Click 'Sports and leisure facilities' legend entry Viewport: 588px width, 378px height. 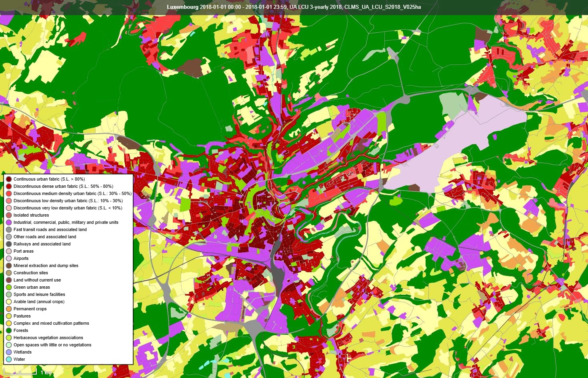click(39, 294)
